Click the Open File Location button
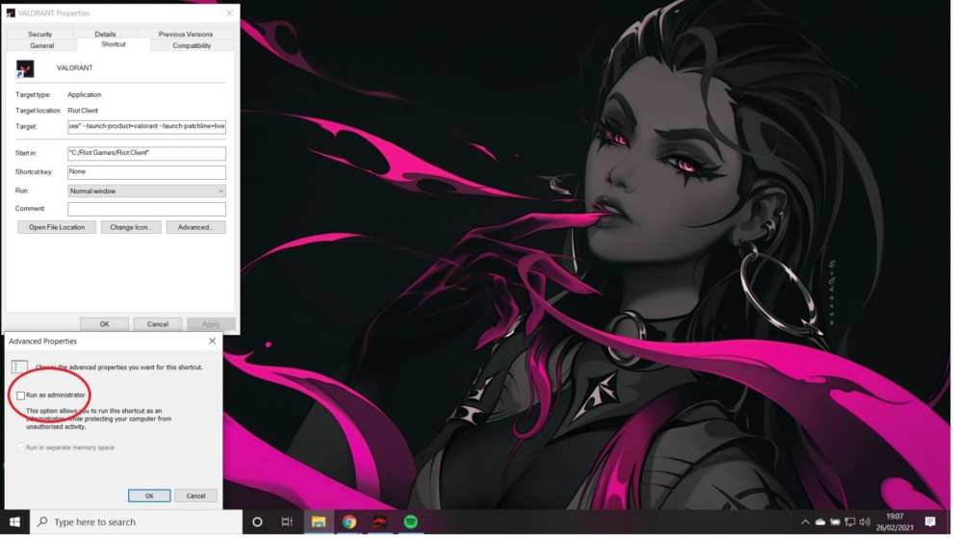This screenshot has height=560, width=954. click(57, 227)
